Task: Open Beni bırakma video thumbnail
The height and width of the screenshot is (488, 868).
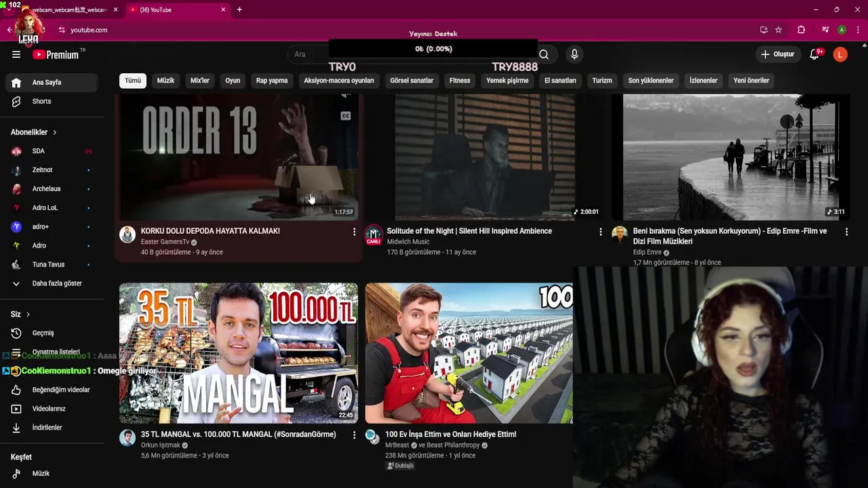Action: (x=730, y=157)
